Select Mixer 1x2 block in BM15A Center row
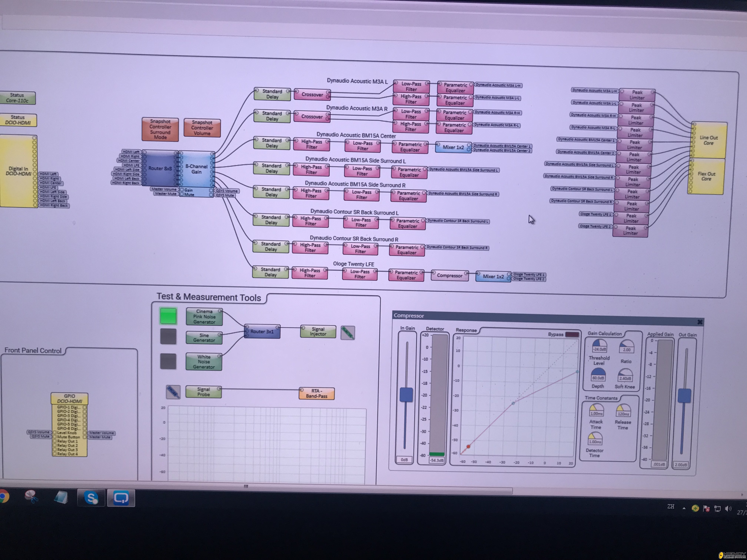The height and width of the screenshot is (560, 747). point(453,147)
